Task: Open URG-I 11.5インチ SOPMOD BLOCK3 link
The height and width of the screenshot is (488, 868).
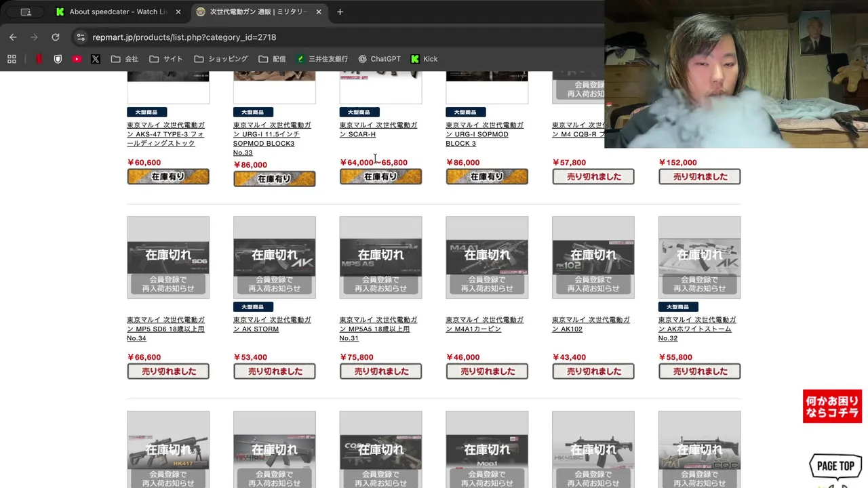Action: point(273,139)
